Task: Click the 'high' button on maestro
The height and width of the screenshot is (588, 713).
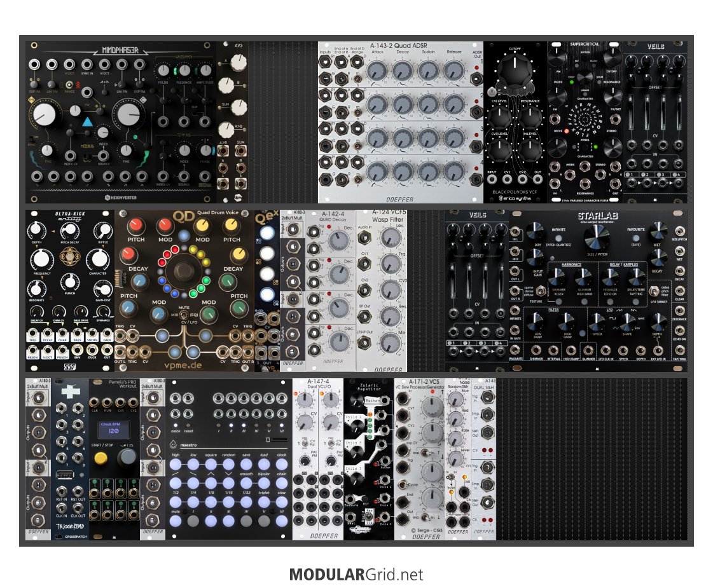Action: point(176,465)
